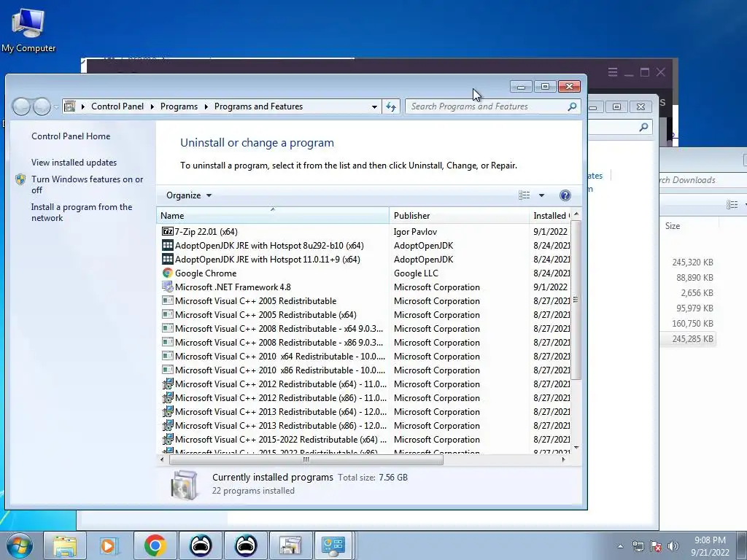Select Visual C++ 2010 x64 Redistributable row

tap(363, 356)
